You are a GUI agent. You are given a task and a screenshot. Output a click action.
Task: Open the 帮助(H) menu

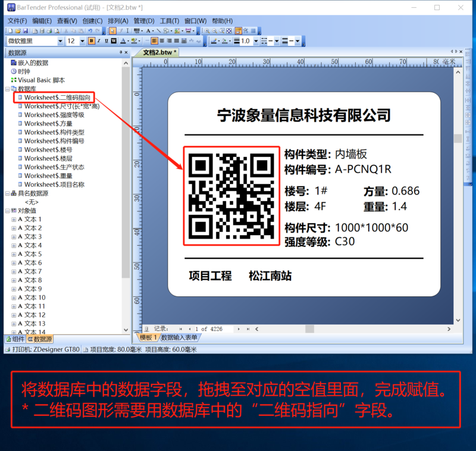point(222,21)
